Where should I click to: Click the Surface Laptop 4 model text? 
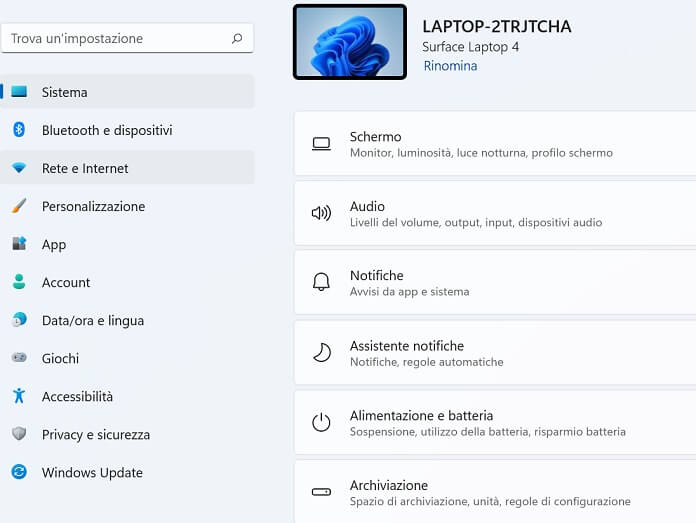coord(470,47)
